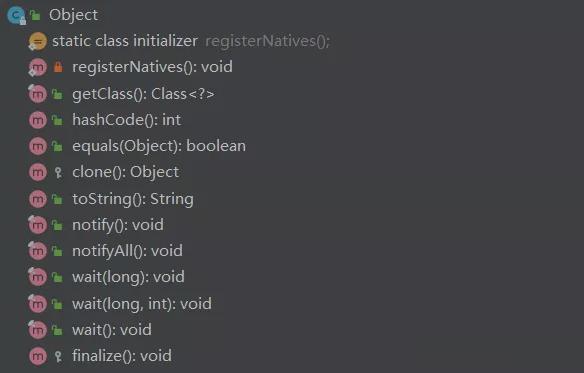This screenshot has width=584, height=373.
Task: Click the static class initializer icon
Action: (x=38, y=41)
